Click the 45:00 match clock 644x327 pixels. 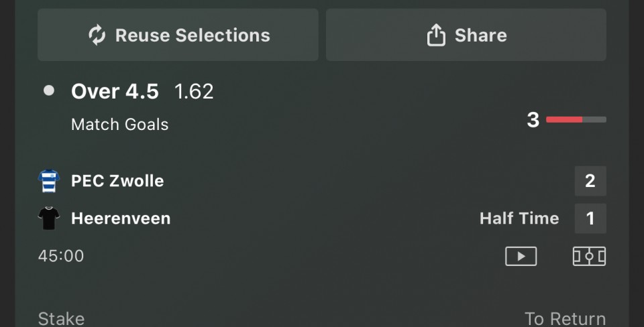tap(61, 256)
